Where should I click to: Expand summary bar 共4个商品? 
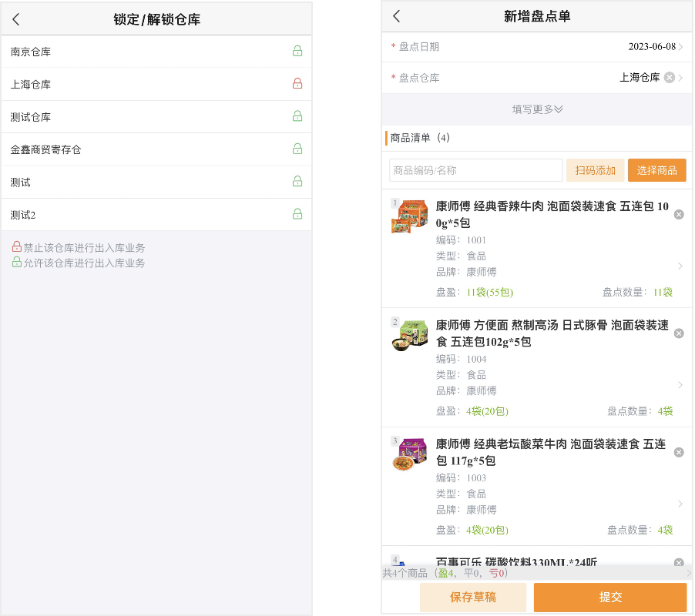tap(537, 573)
